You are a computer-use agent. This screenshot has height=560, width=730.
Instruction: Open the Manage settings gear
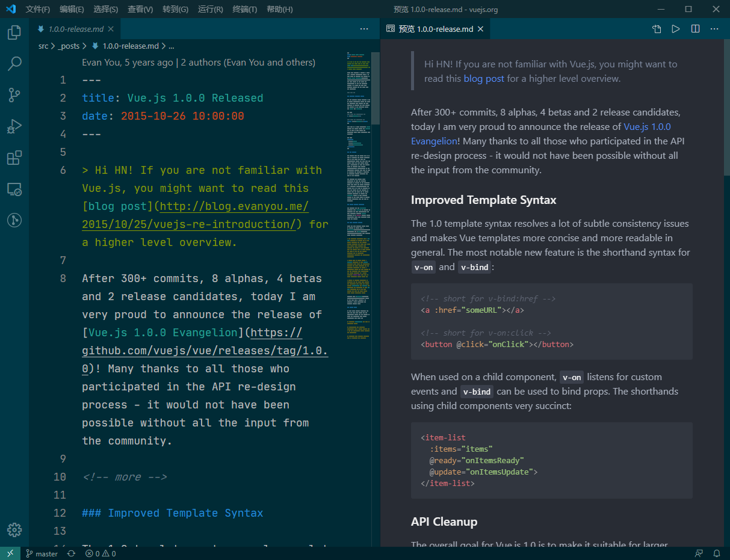pos(14,529)
